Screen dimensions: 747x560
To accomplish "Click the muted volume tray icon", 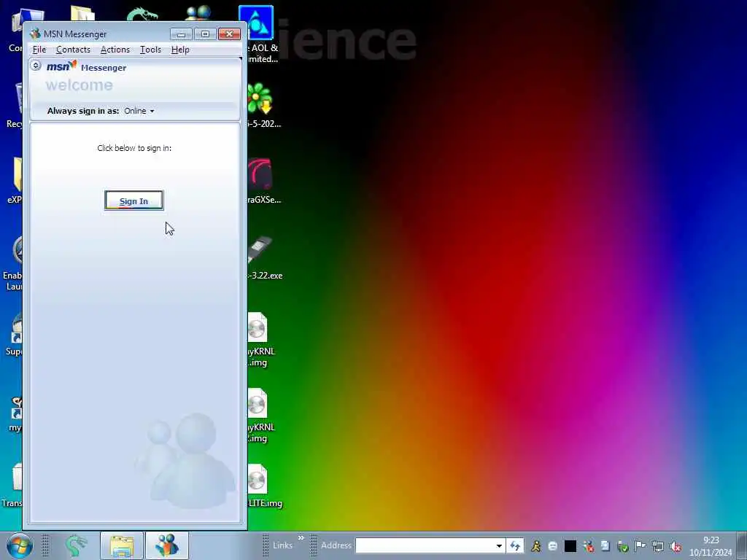I will pyautogui.click(x=675, y=546).
